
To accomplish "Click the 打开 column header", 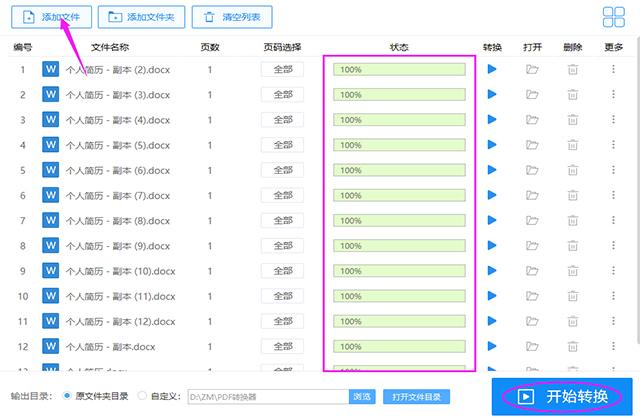I will (x=532, y=47).
